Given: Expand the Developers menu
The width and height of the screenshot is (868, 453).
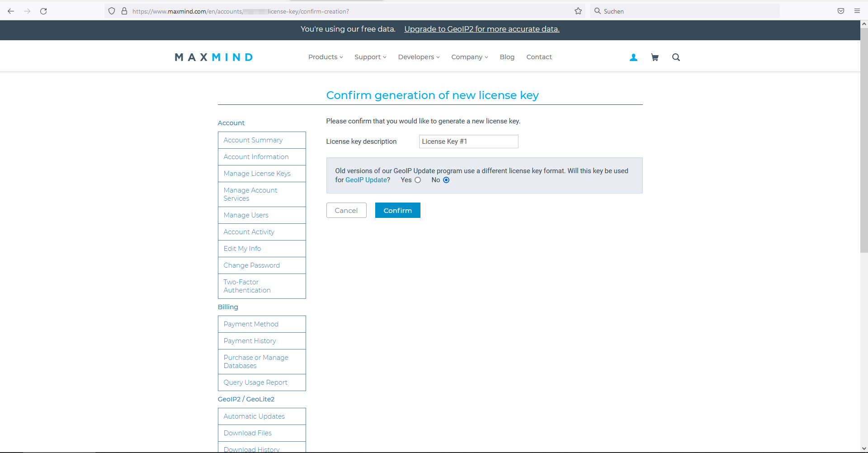Looking at the screenshot, I should (x=419, y=57).
